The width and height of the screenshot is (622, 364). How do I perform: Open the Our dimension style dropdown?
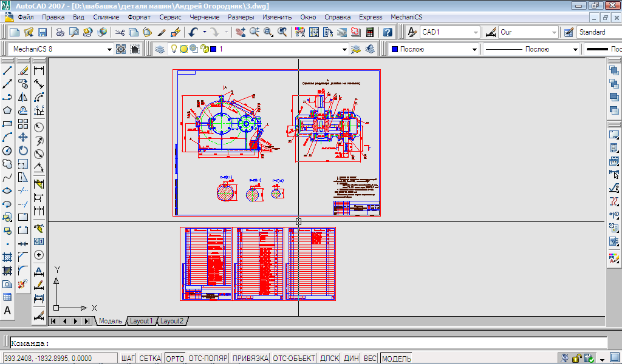tap(554, 33)
